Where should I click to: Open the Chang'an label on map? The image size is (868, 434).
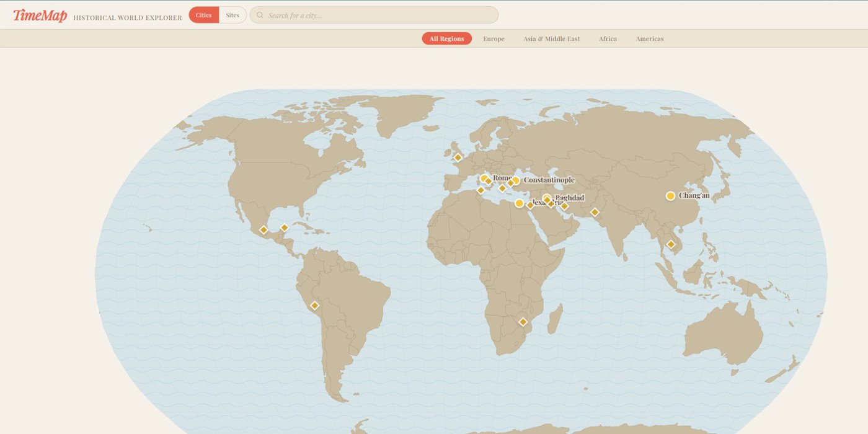click(x=694, y=195)
